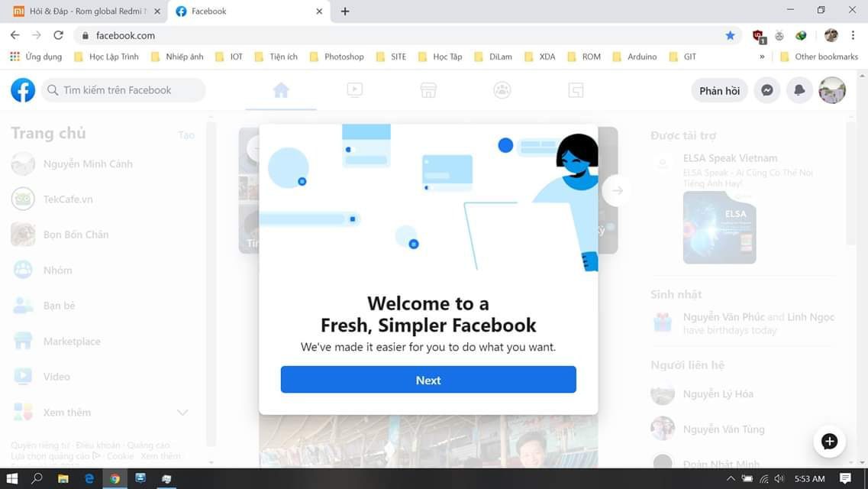
Task: Open the Windows action center notifications
Action: coord(845,478)
